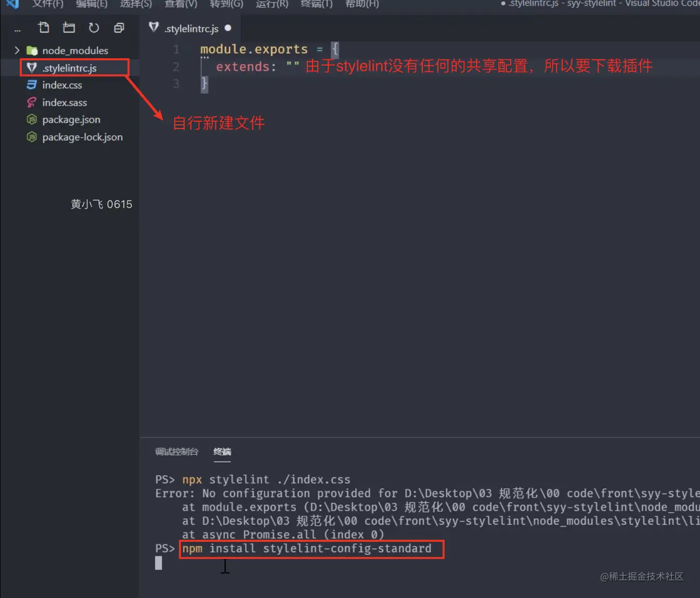Switch to the 调试控制台 panel tab
The width and height of the screenshot is (700, 598).
pos(177,452)
